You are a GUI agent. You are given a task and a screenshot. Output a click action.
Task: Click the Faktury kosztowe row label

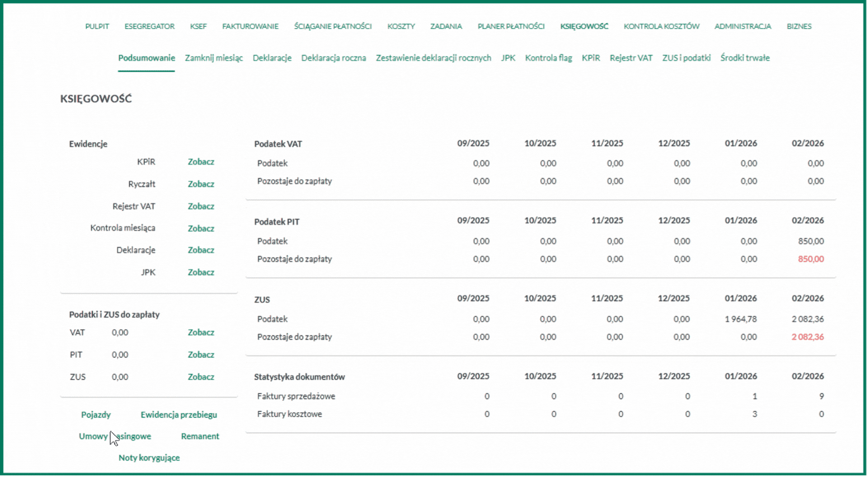[289, 414]
